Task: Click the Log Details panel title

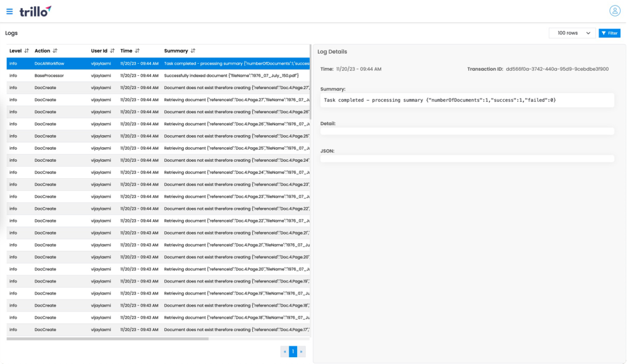Action: click(x=332, y=52)
